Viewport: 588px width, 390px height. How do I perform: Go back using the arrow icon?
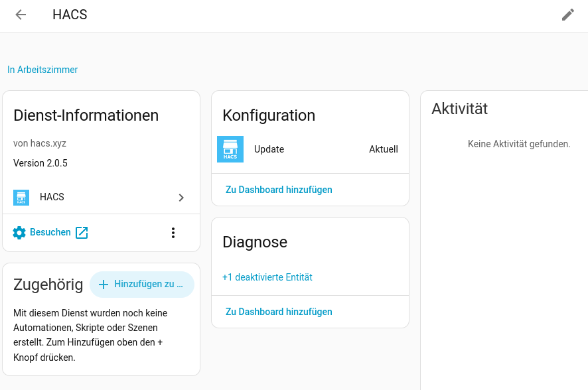pyautogui.click(x=21, y=15)
